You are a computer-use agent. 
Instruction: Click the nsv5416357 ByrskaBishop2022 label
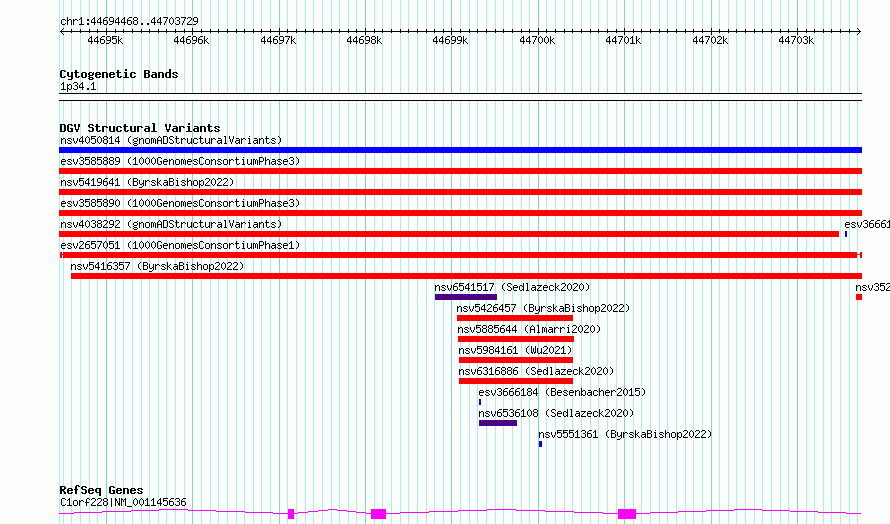pyautogui.click(x=157, y=266)
